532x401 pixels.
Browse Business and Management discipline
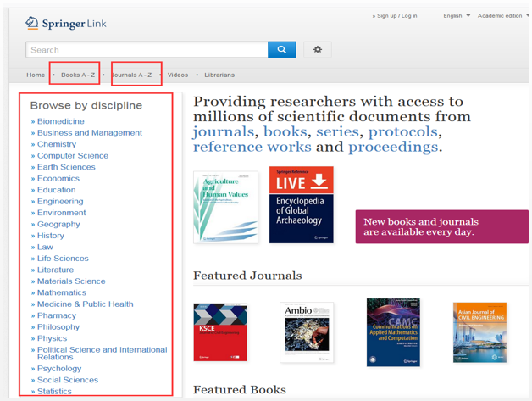pos(90,133)
